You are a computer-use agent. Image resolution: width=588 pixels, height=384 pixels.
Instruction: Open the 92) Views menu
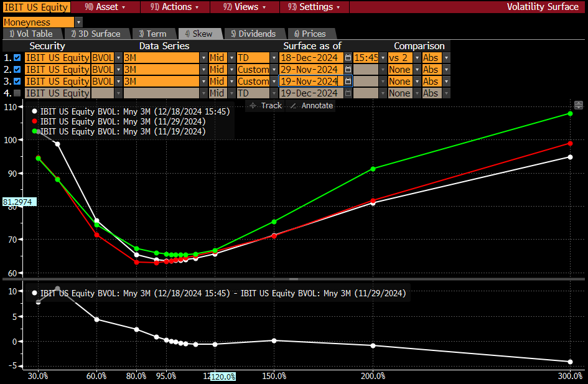click(x=245, y=7)
